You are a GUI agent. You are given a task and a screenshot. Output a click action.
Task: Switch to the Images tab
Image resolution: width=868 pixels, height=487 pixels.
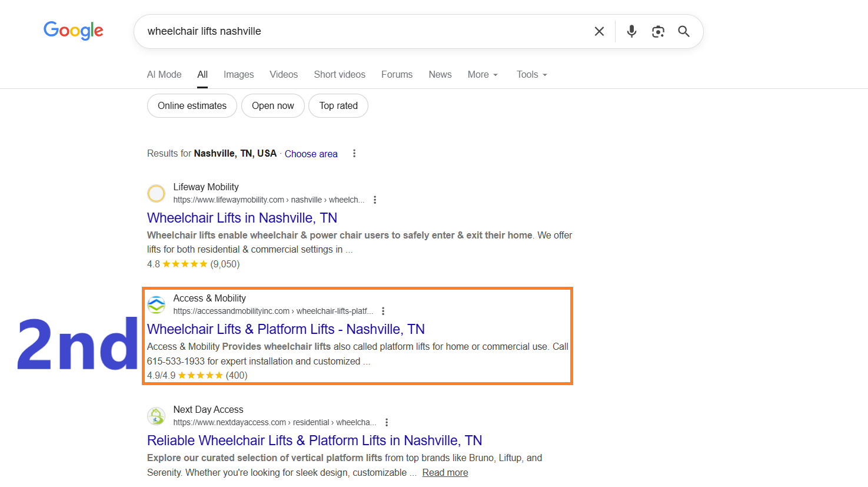[238, 74]
